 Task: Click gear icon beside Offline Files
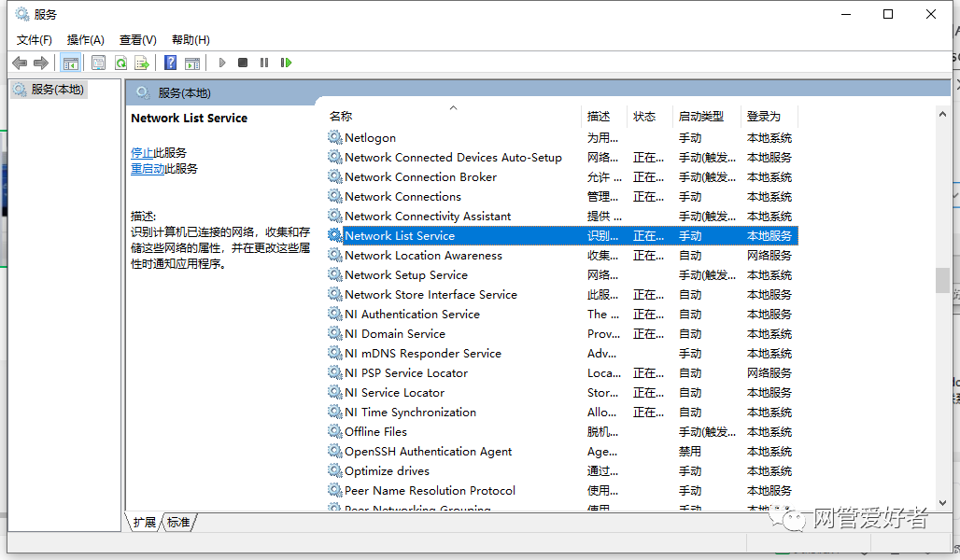point(335,431)
